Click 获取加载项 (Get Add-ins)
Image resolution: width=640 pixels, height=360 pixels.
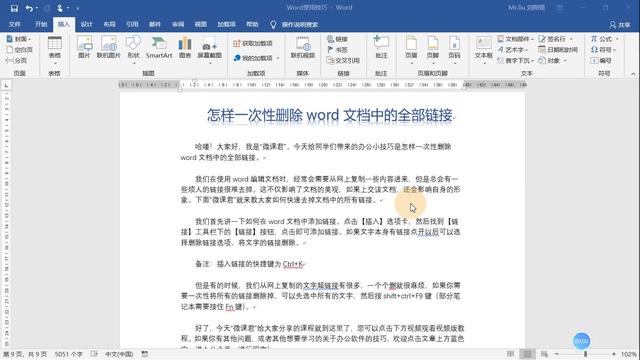pyautogui.click(x=253, y=43)
